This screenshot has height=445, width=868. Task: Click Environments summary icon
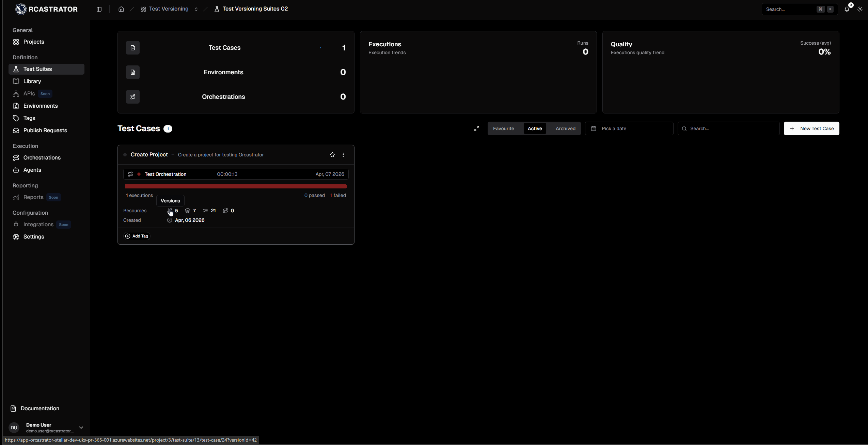tap(133, 72)
